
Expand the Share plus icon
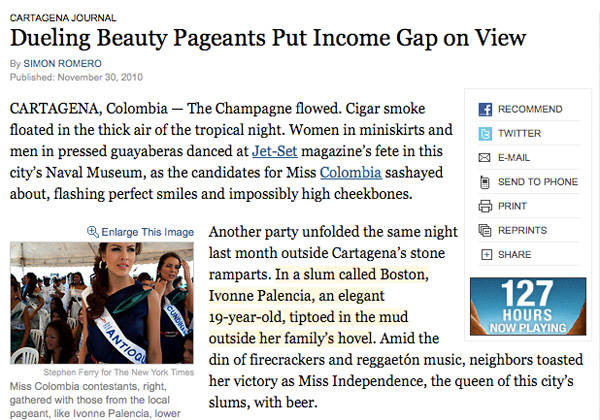click(486, 255)
